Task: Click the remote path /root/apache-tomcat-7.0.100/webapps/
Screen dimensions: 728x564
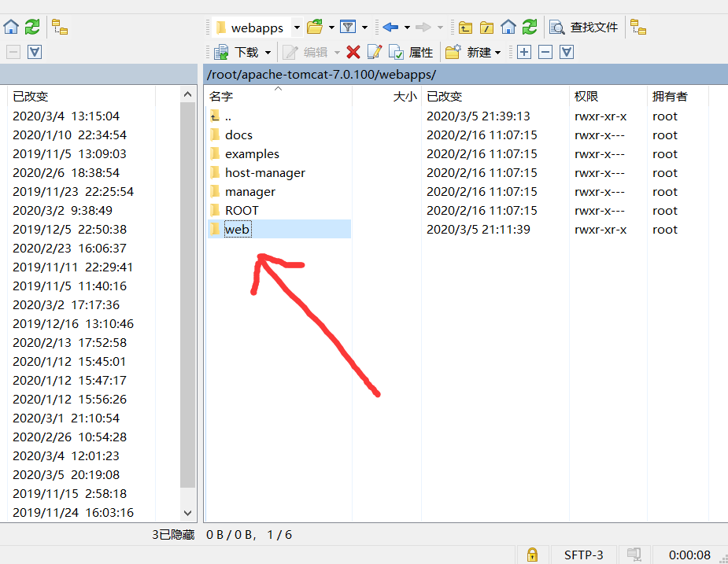Action: pyautogui.click(x=321, y=74)
